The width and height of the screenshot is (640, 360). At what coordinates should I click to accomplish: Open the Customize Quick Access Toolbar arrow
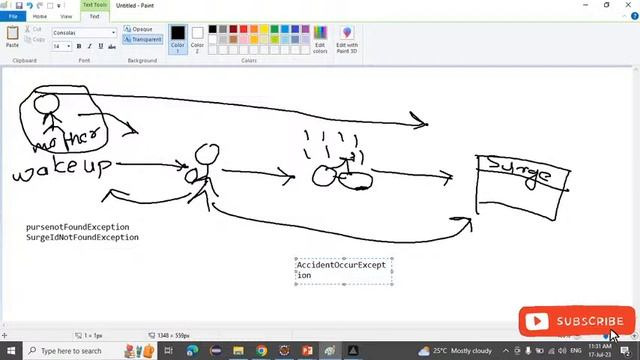click(59, 6)
